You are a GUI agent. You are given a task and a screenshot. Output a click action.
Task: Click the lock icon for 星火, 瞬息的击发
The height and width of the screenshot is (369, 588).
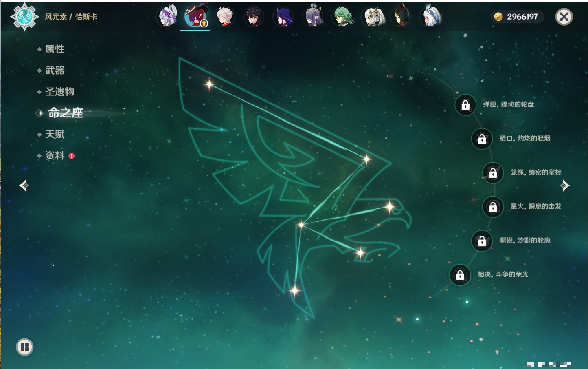pos(493,207)
